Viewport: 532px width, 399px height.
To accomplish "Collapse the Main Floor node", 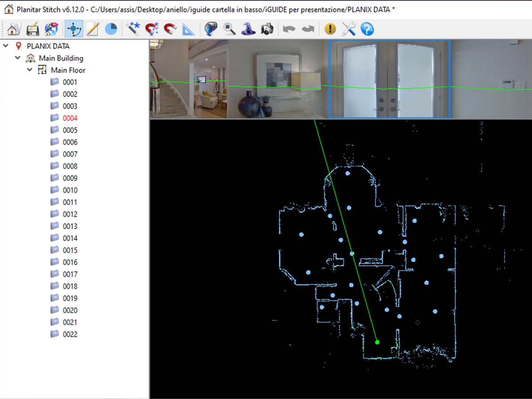I will point(30,70).
